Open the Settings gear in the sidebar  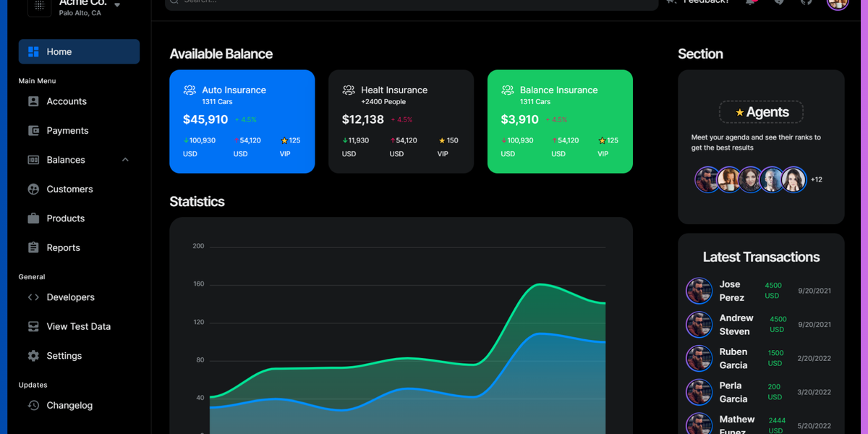pos(33,355)
